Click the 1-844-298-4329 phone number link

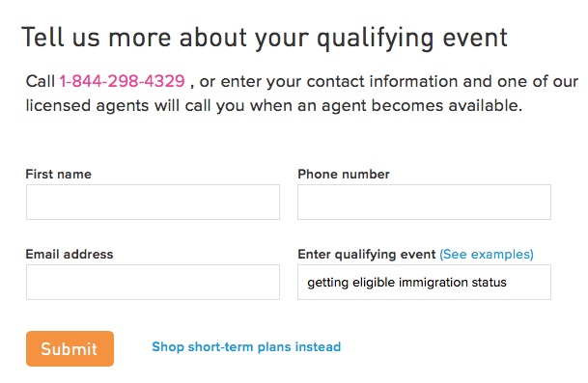123,81
